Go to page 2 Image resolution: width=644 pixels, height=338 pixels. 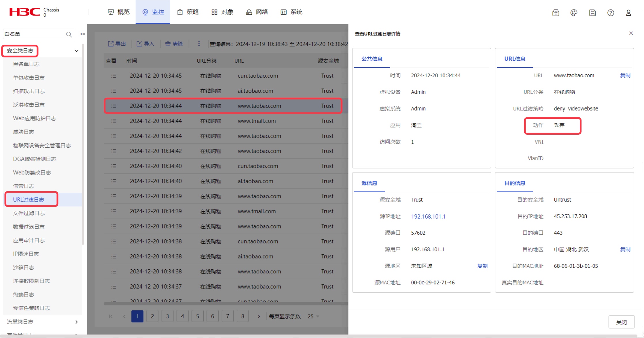(x=152, y=316)
